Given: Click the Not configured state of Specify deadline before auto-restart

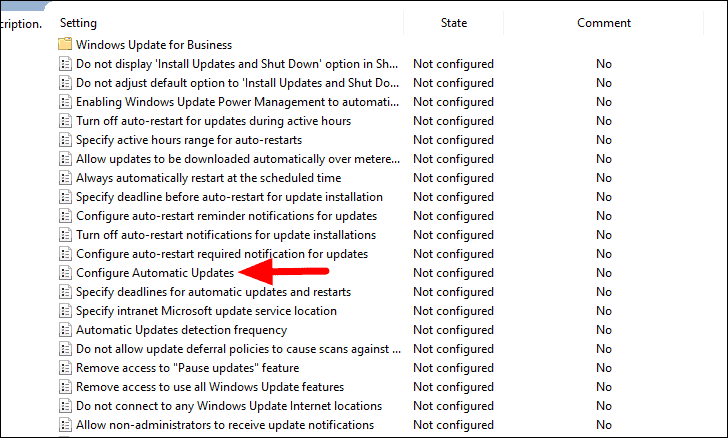Looking at the screenshot, I should coord(453,197).
